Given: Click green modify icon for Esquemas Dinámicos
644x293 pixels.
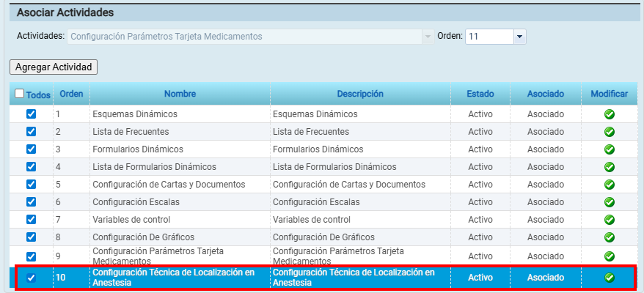Looking at the screenshot, I should [x=609, y=114].
